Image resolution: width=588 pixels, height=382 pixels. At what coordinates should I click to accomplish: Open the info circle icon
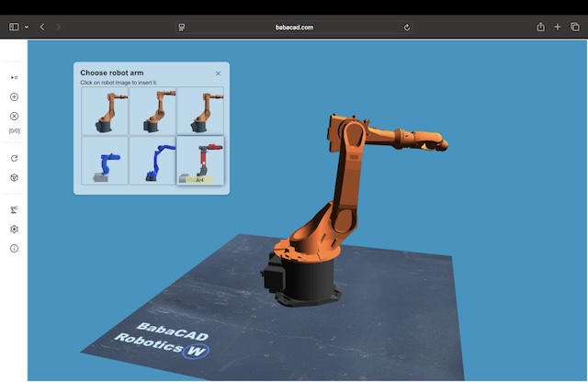(15, 249)
